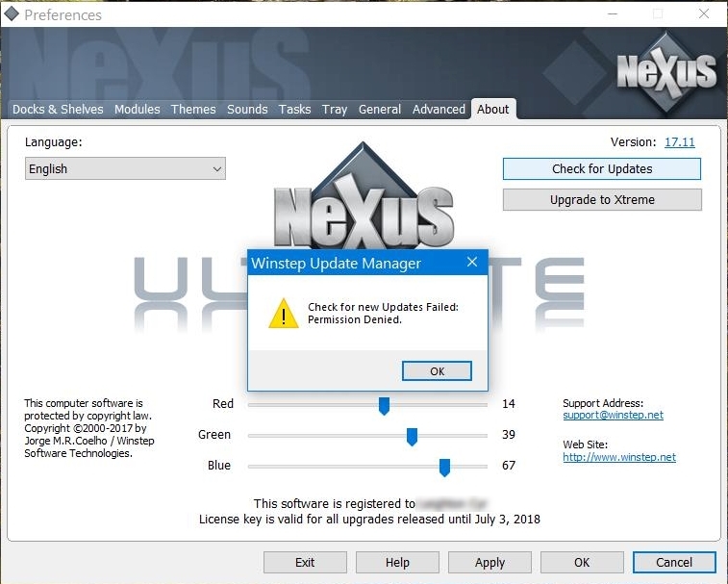The height and width of the screenshot is (584, 728).
Task: Go to the Sounds tab
Action: (247, 110)
